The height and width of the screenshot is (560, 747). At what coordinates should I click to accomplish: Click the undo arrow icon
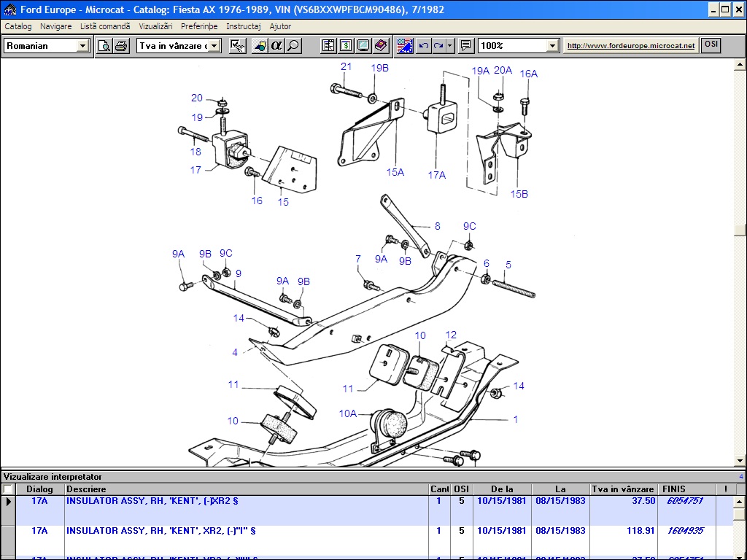(424, 46)
